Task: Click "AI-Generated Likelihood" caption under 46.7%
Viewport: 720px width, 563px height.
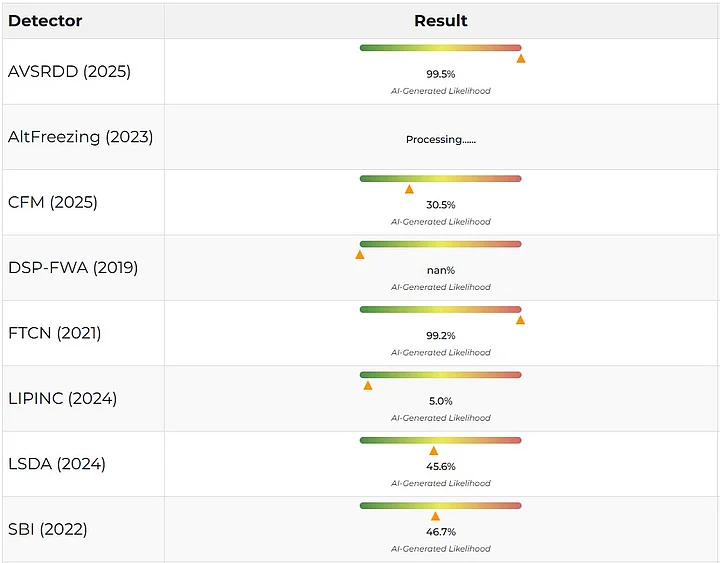Action: (x=441, y=549)
